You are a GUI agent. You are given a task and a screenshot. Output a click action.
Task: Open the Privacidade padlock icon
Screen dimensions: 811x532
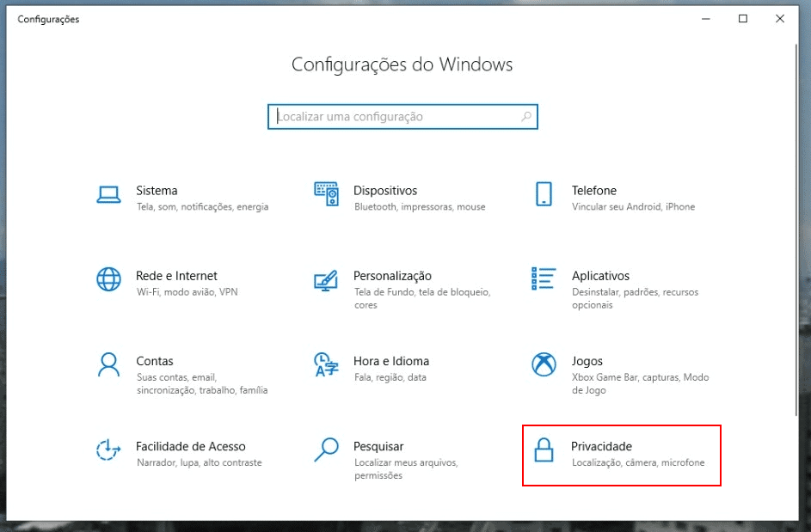[x=544, y=449]
